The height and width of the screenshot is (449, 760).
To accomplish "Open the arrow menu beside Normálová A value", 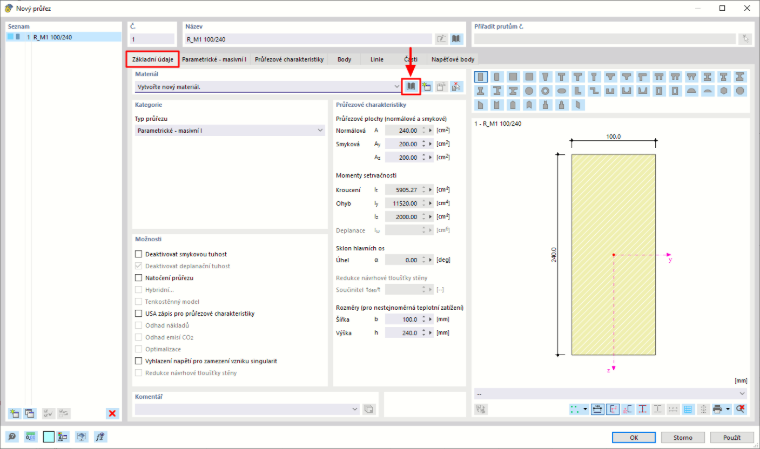I will 430,130.
